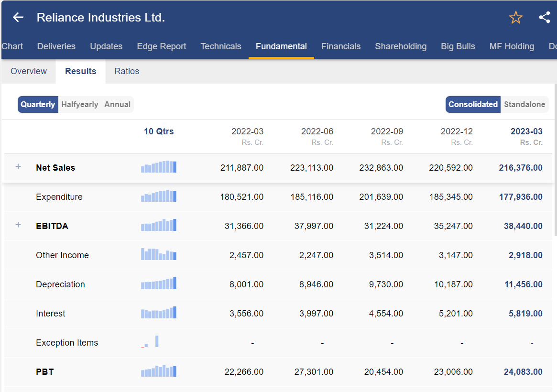Image resolution: width=557 pixels, height=392 pixels.
Task: Select Consolidated figures
Action: tap(473, 104)
